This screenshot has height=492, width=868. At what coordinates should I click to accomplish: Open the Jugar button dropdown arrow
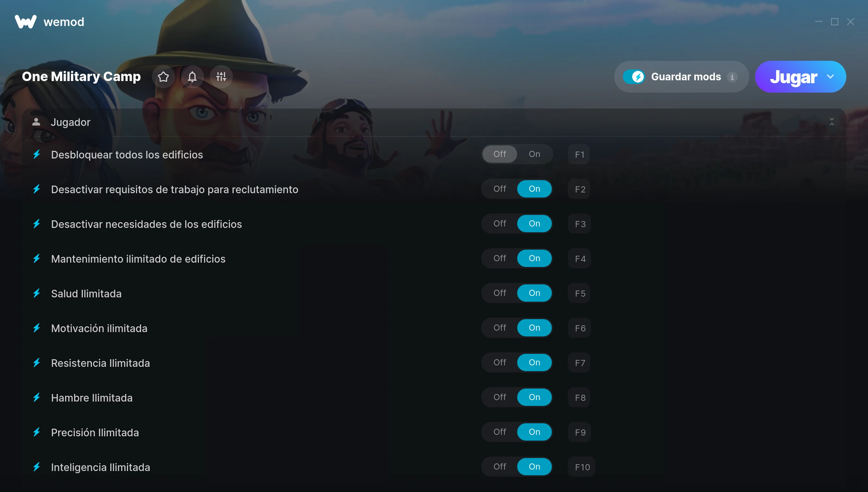click(830, 77)
